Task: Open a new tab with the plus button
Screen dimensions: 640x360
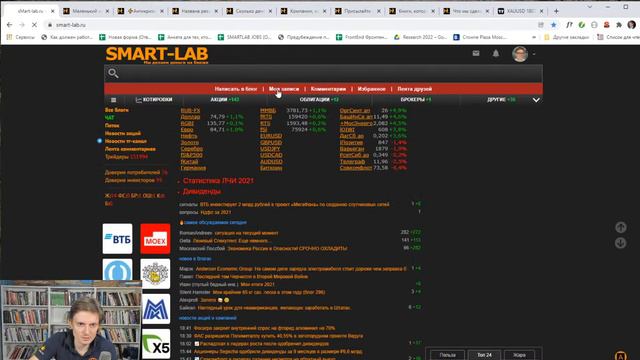Action: click(556, 11)
